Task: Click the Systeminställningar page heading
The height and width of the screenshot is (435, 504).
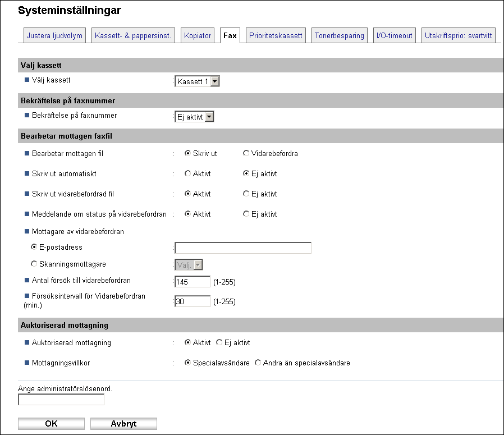Action: (x=70, y=10)
